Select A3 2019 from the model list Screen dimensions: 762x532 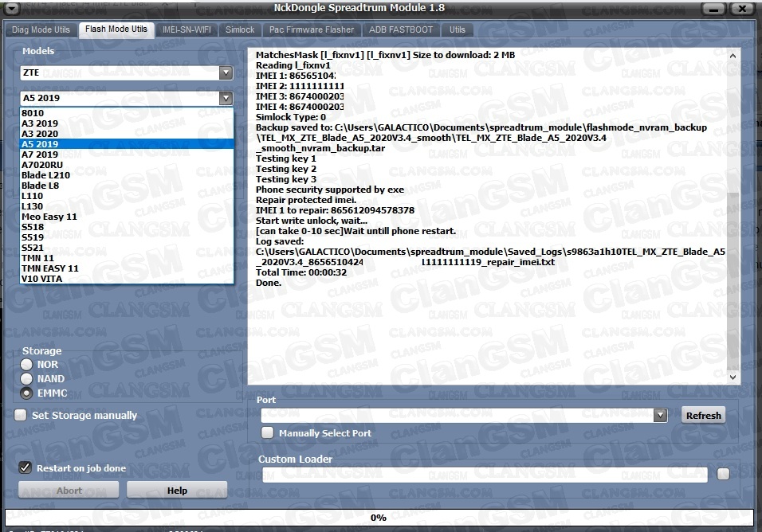pos(127,123)
